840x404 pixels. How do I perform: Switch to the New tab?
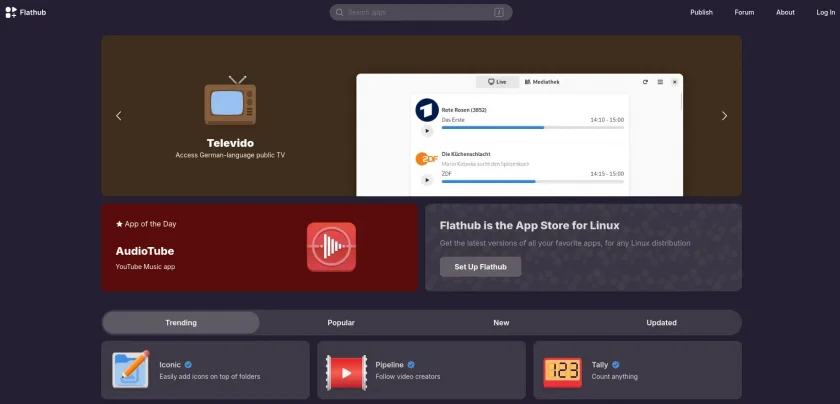(x=501, y=323)
